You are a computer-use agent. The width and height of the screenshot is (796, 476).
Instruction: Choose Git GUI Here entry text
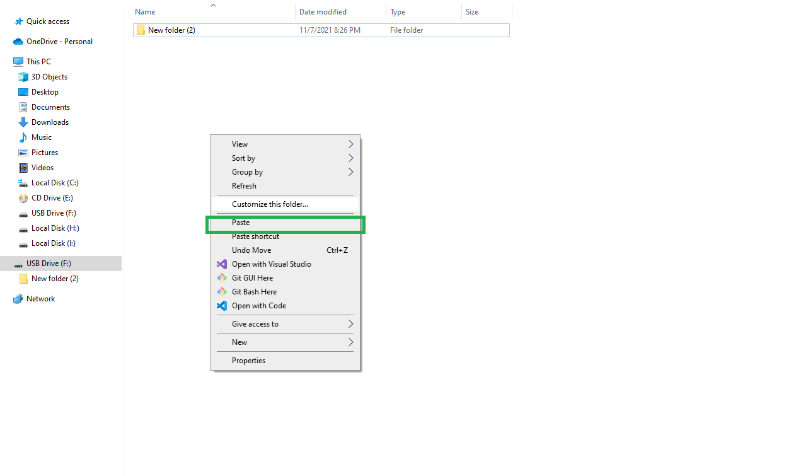252,278
